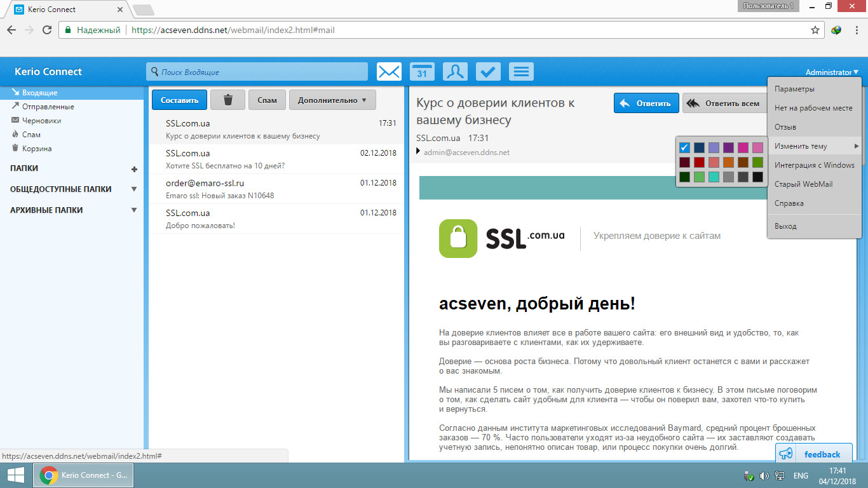Select checked blue theme swatch
The height and width of the screenshot is (488, 868).
[684, 147]
